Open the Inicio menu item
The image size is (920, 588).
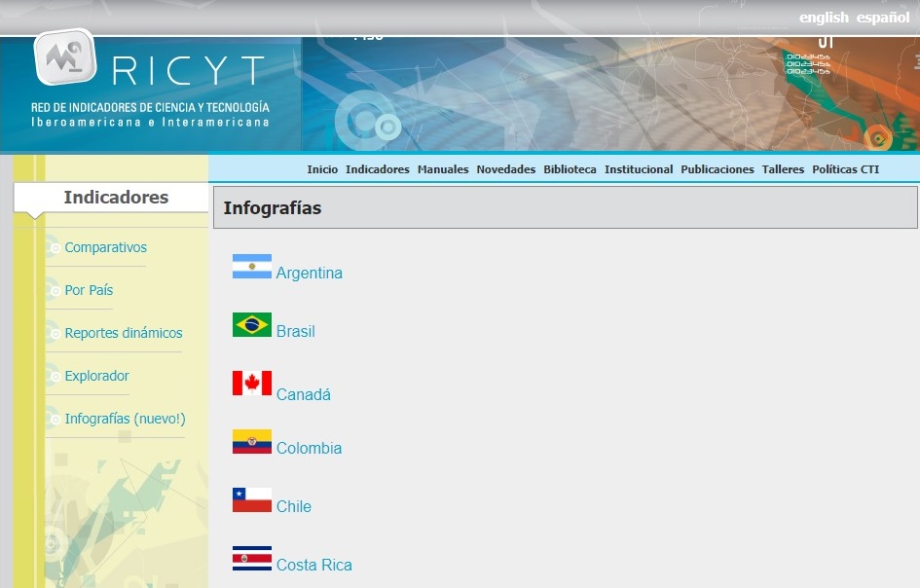(x=322, y=169)
